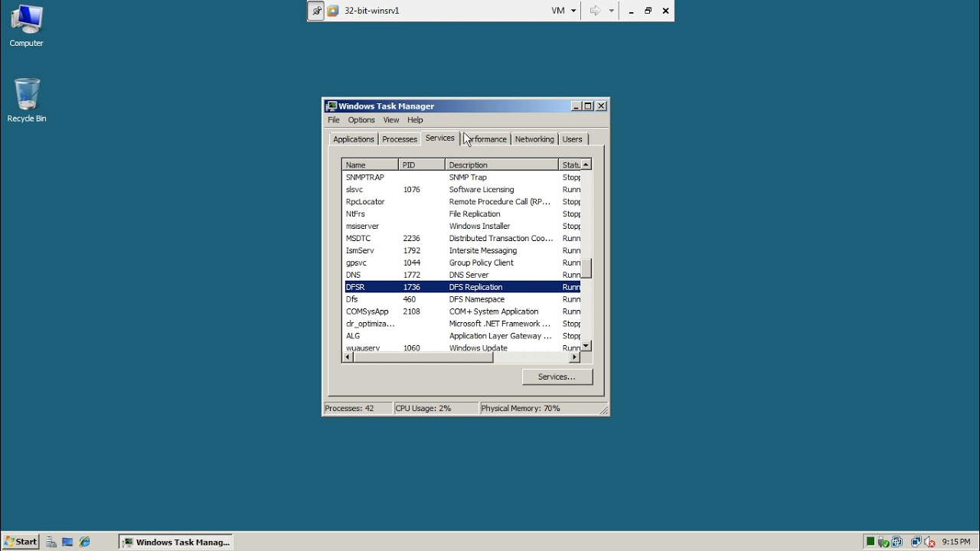
Task: Select the NtFrs service row
Action: click(x=461, y=214)
